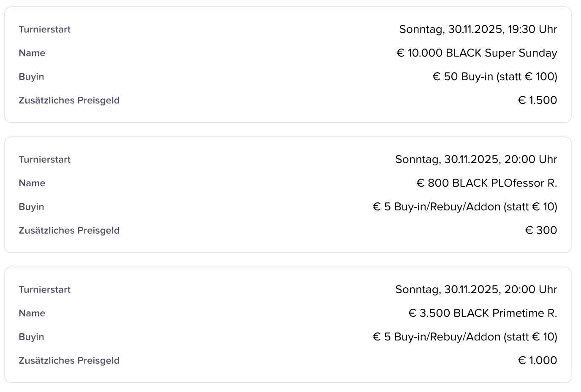Click 'Zusätzliches Preisgeld' label in the Primetime card
Screen dimensions: 581x392
69,360
